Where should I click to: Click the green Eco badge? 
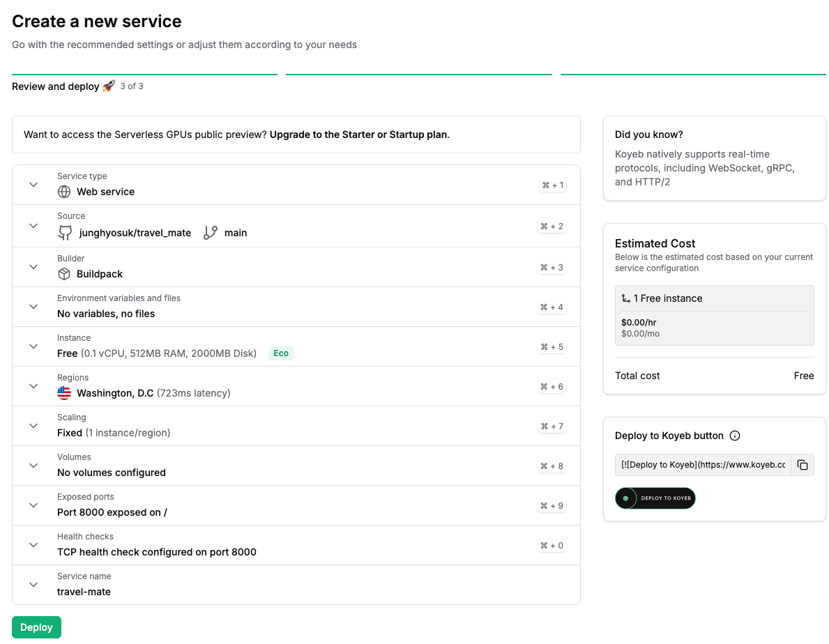coord(281,353)
